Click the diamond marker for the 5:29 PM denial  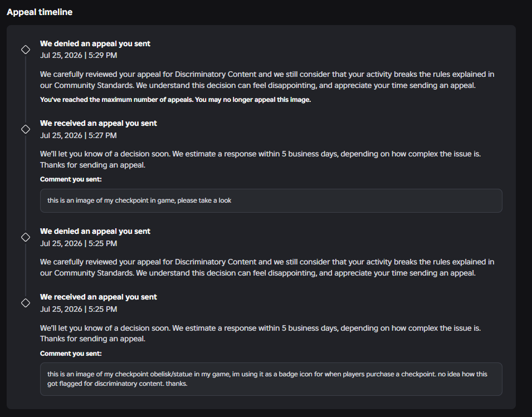(26, 50)
